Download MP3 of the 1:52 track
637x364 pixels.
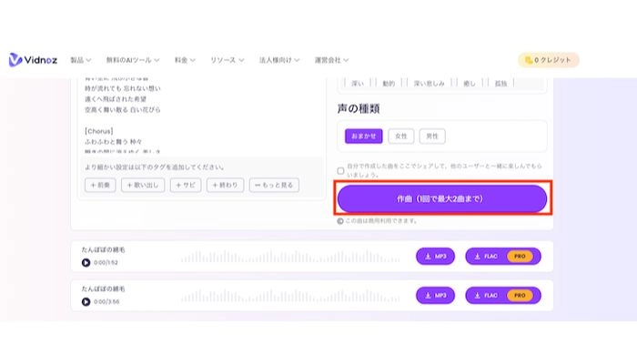click(435, 257)
